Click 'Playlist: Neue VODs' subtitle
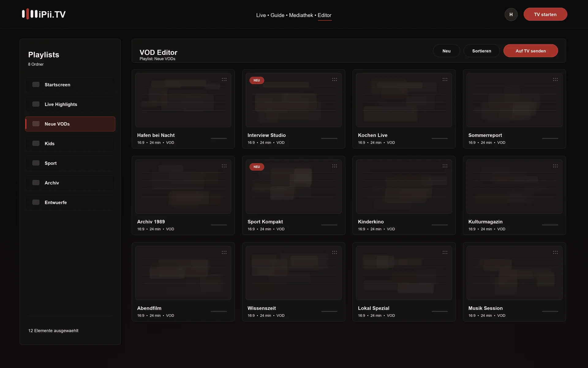Image resolution: width=588 pixels, height=368 pixels. tap(157, 59)
